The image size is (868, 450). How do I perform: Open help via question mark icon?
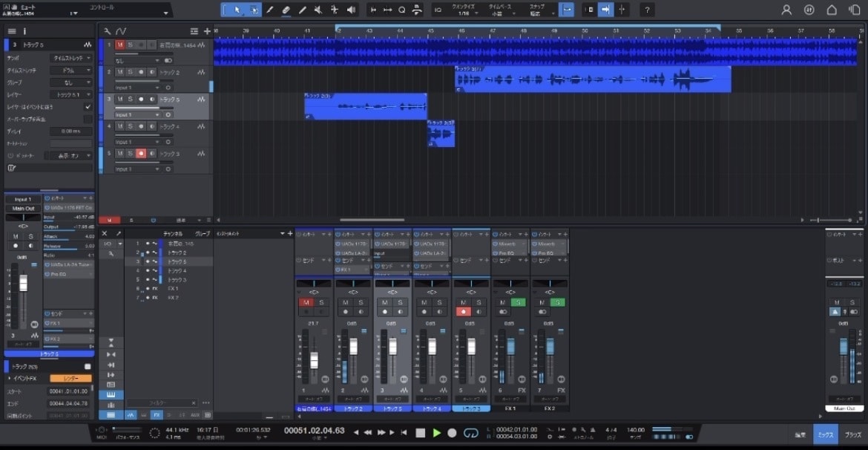(647, 10)
